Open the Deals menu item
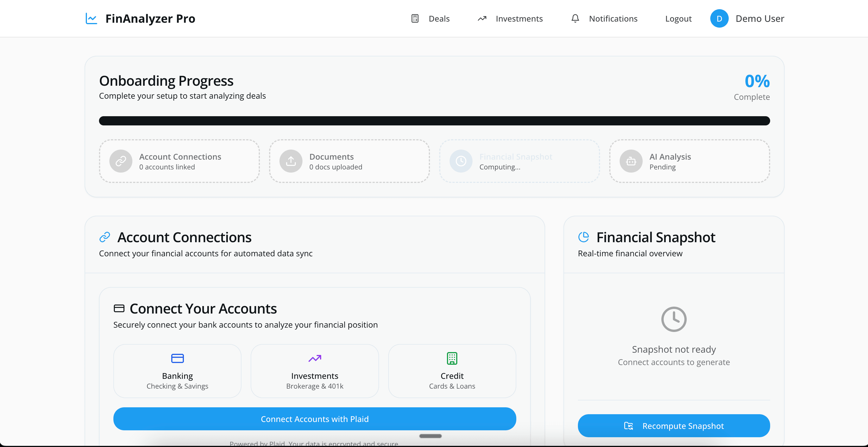 click(x=439, y=18)
